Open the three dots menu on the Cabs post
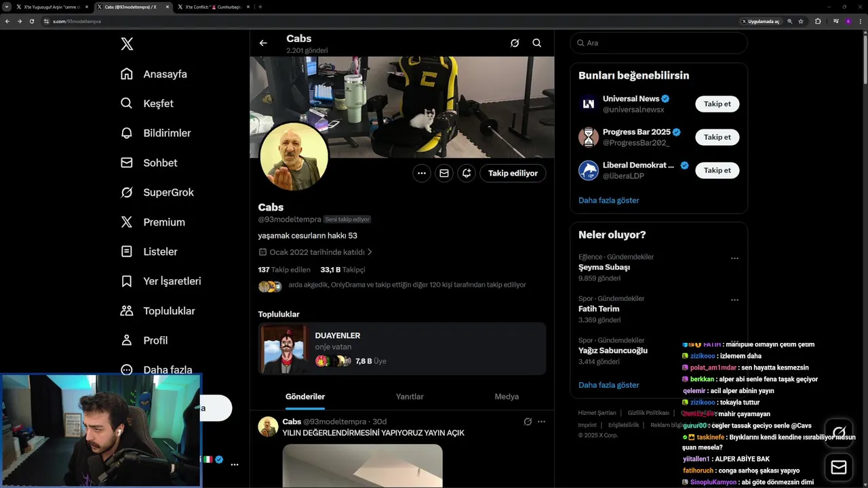 click(x=541, y=422)
